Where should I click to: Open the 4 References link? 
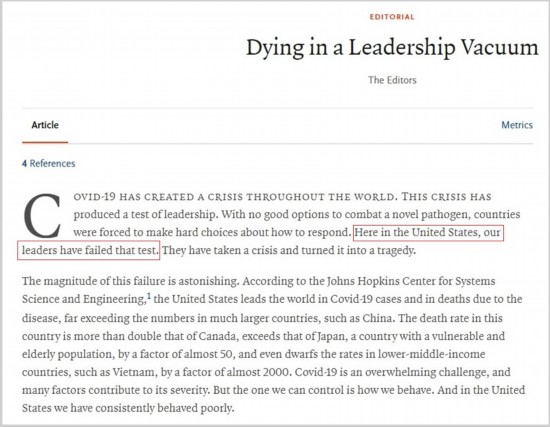pos(48,164)
